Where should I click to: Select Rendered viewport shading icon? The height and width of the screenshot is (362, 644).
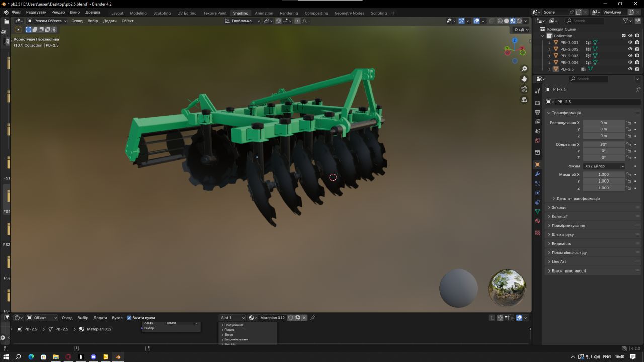519,21
